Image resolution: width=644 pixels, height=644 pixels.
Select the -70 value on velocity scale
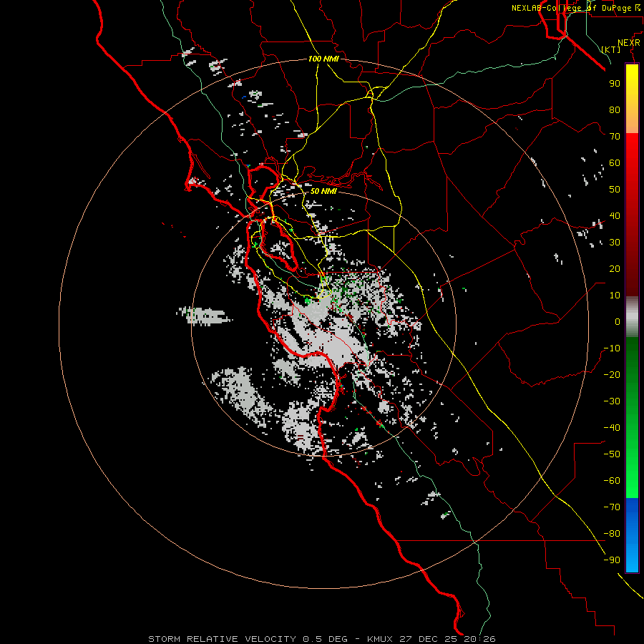pyautogui.click(x=612, y=507)
